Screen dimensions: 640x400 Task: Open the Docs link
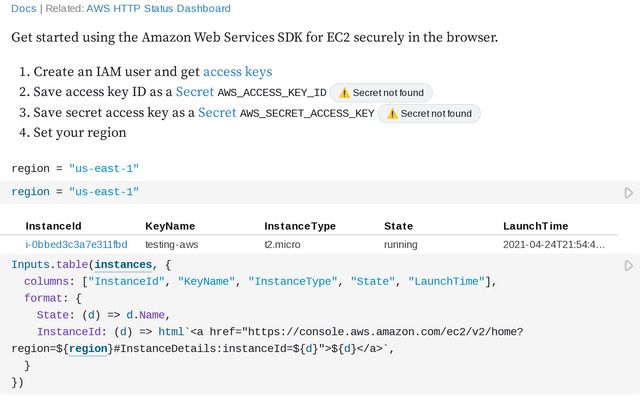pos(23,9)
